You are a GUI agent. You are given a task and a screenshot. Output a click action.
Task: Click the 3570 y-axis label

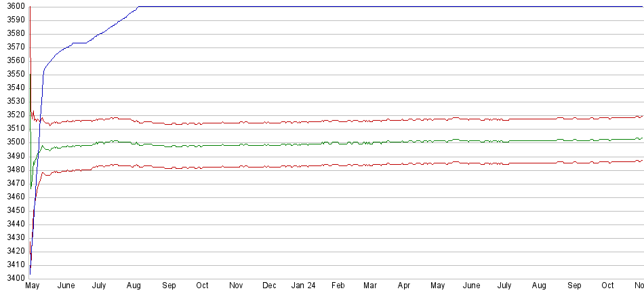(14, 47)
